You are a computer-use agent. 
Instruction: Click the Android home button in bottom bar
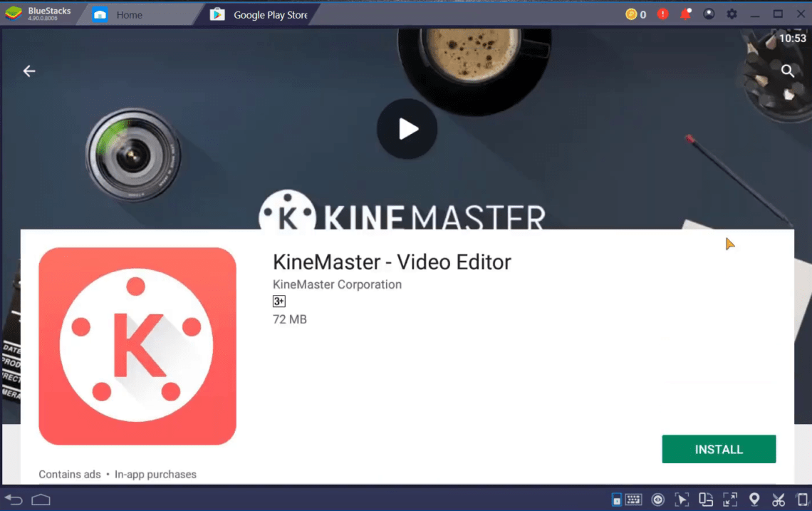(41, 500)
